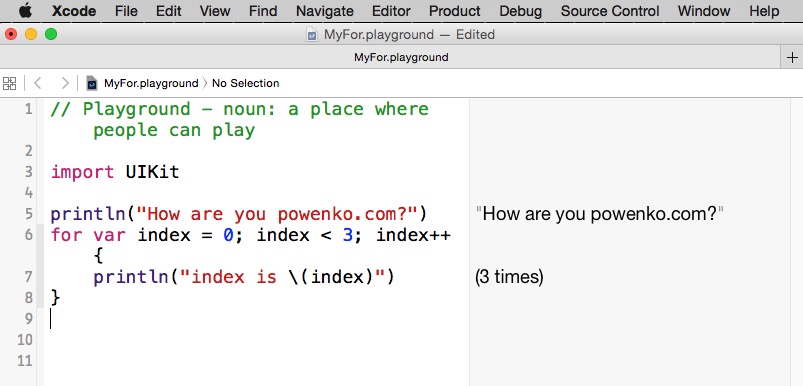Open the Product menu

coord(455,11)
